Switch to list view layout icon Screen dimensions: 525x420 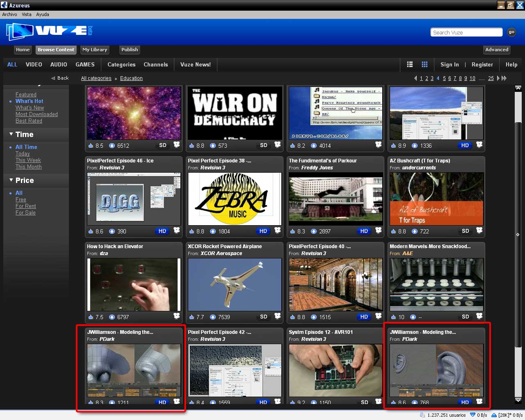[x=410, y=64]
